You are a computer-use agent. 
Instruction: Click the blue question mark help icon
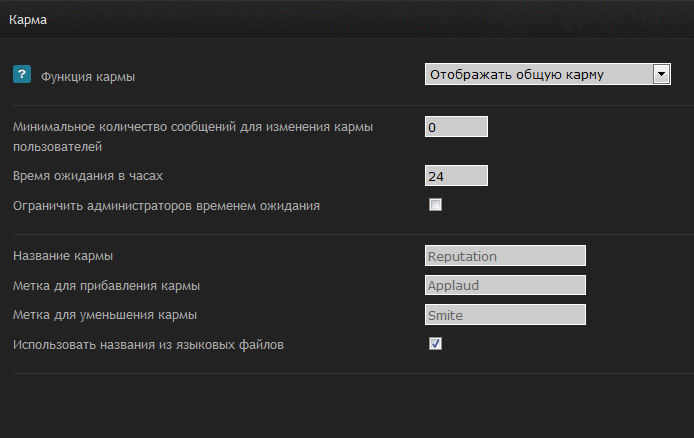pos(22,74)
